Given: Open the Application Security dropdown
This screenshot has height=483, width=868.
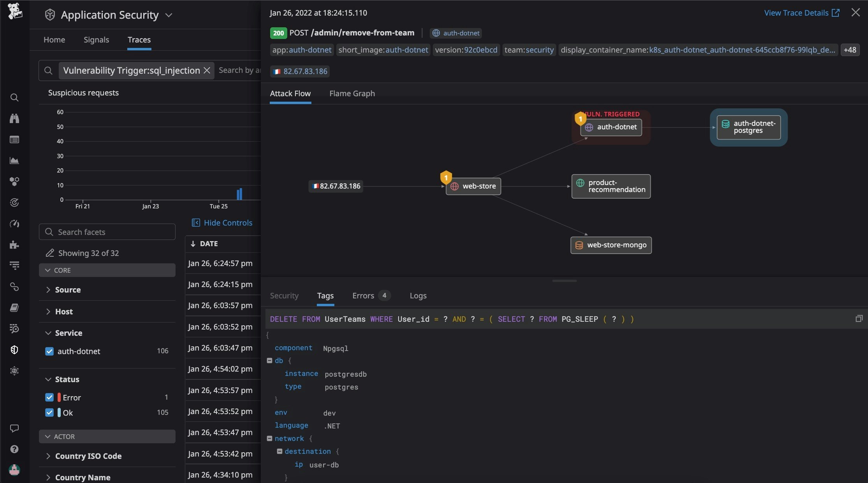Looking at the screenshot, I should tap(169, 15).
